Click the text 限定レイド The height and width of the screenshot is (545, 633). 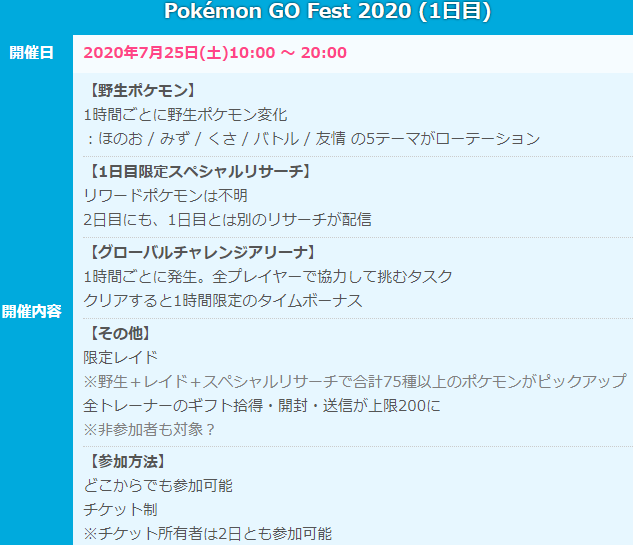[x=120, y=358]
